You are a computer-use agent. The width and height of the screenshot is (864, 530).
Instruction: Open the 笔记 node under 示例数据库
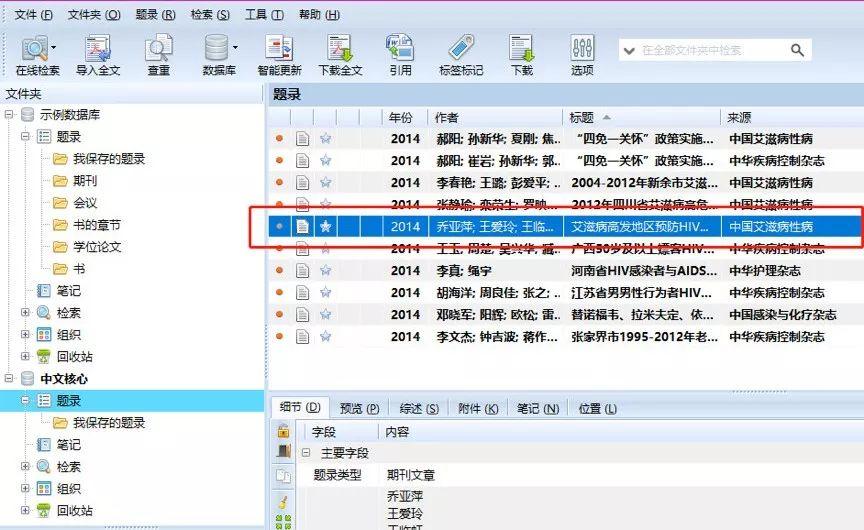[x=68, y=290]
